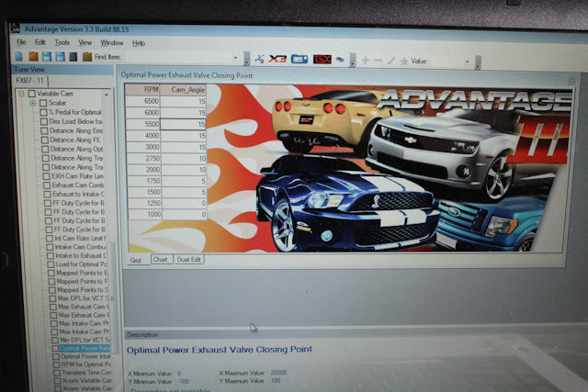Click the brown clipboard icon before Find Item
Image resolution: width=588 pixels, height=392 pixels.
tap(87, 57)
